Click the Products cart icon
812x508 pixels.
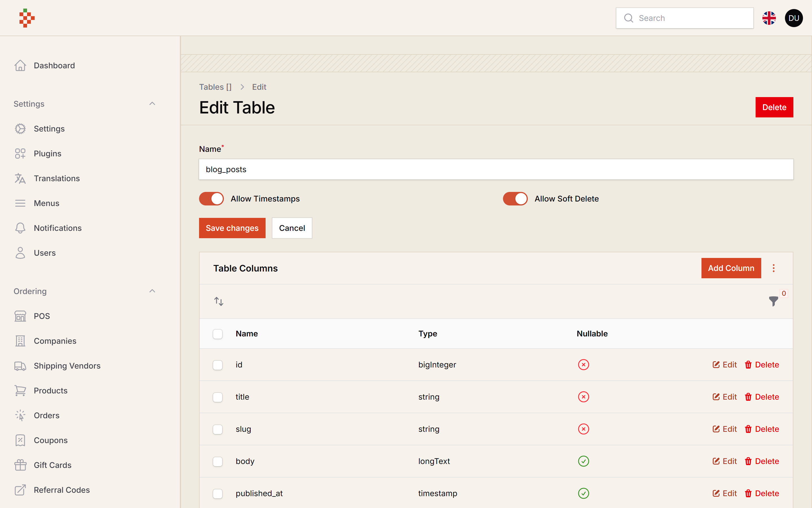(x=20, y=391)
